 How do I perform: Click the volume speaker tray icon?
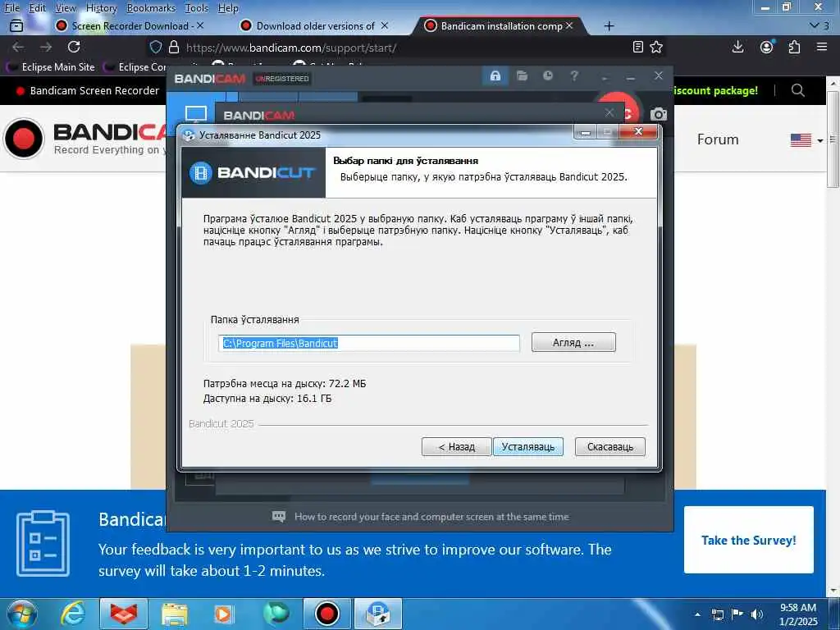point(757,614)
